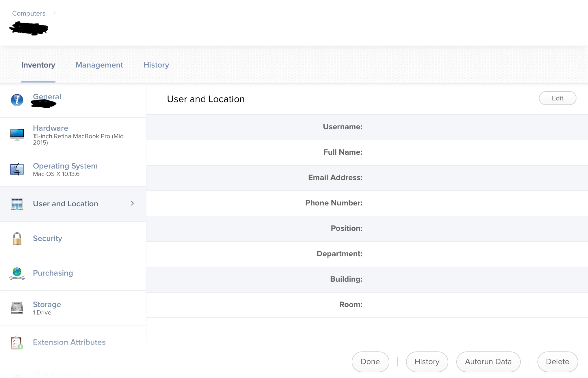Screen dimensions: 588x378
Task: Click the Delete button
Action: (557, 362)
